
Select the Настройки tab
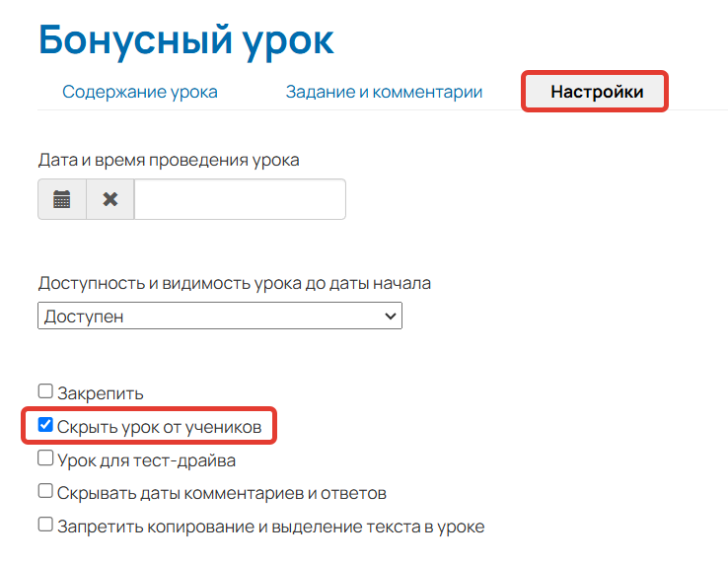click(x=597, y=92)
